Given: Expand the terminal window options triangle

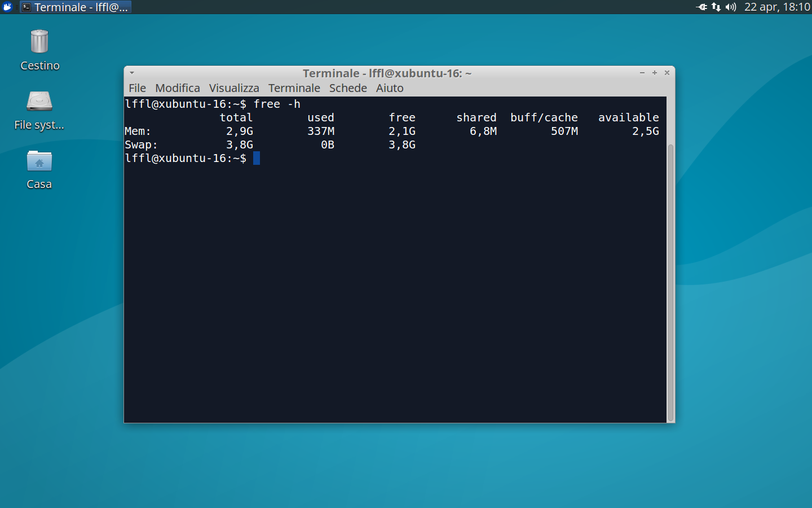Looking at the screenshot, I should click(x=131, y=73).
